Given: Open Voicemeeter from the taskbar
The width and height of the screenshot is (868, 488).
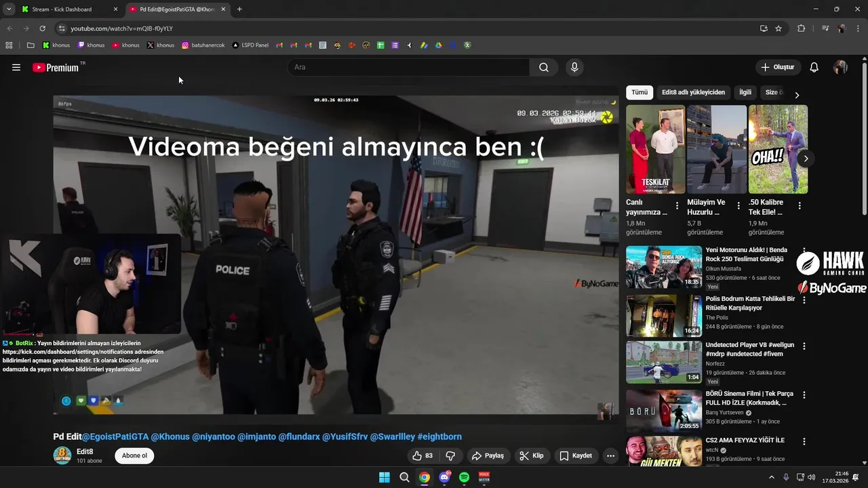Looking at the screenshot, I should (x=484, y=477).
